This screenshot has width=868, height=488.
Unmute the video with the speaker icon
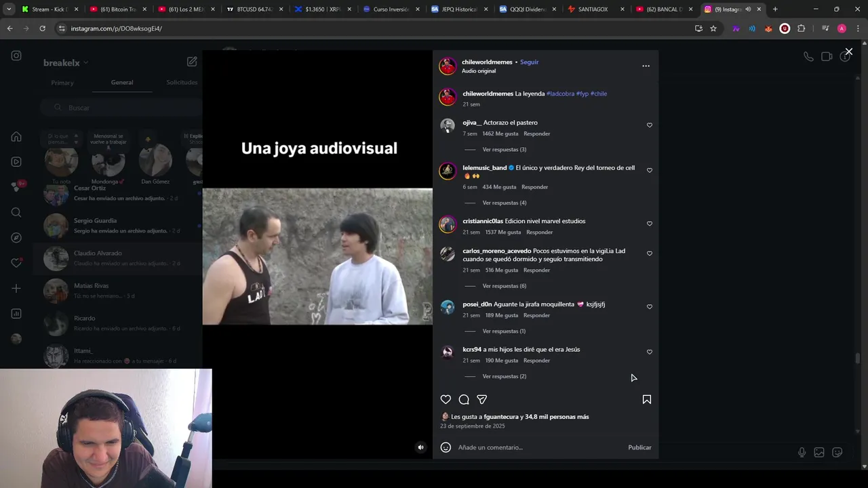pyautogui.click(x=420, y=447)
